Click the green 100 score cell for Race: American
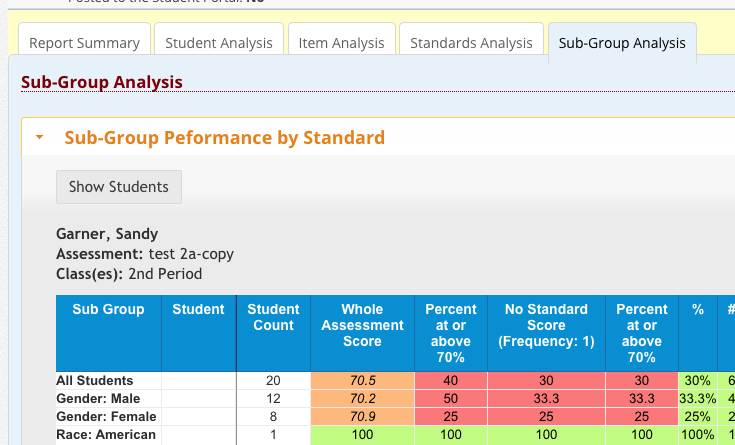Image resolution: width=735 pixels, height=445 pixels. tap(362, 434)
